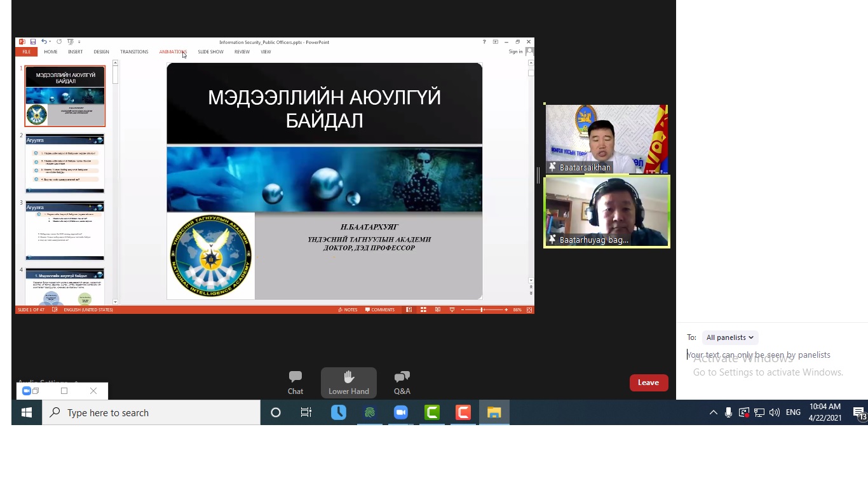Image resolution: width=868 pixels, height=488 pixels.
Task: Click the volume icon in the system tray
Action: pos(774,412)
